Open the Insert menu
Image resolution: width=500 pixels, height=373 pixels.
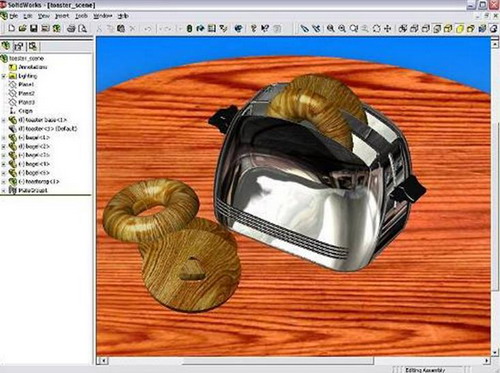62,16
